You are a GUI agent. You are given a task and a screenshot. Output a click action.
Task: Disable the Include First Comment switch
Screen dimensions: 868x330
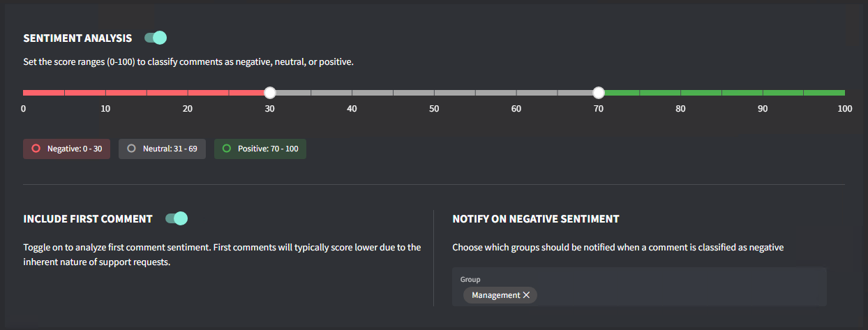[x=177, y=218]
